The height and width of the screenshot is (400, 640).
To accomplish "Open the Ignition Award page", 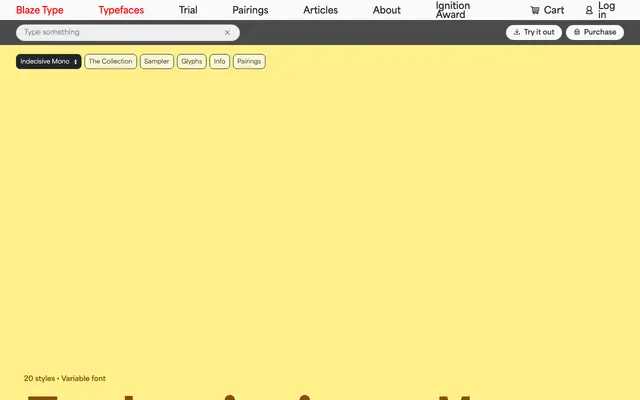I will [453, 10].
